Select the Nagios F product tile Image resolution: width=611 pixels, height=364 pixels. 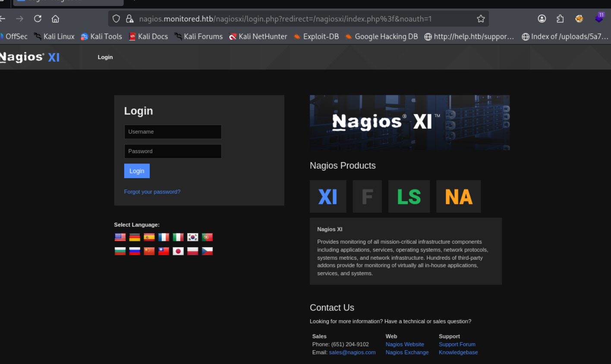click(x=367, y=197)
